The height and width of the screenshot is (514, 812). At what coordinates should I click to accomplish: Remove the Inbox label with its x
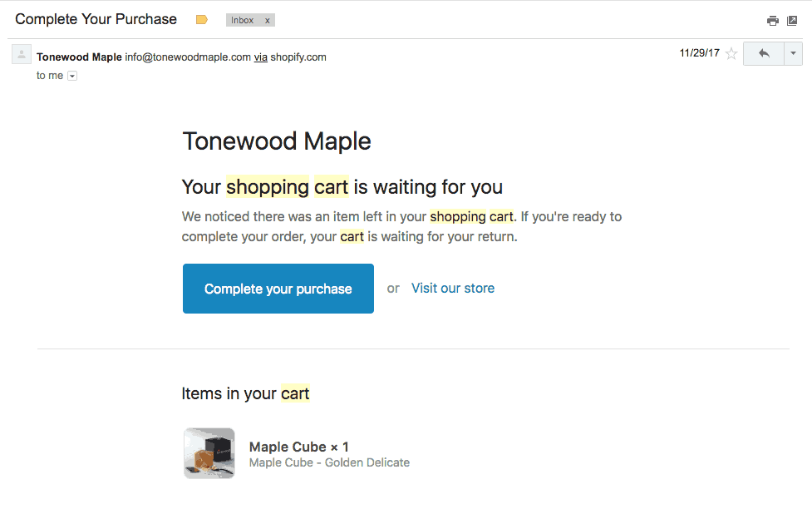268,21
